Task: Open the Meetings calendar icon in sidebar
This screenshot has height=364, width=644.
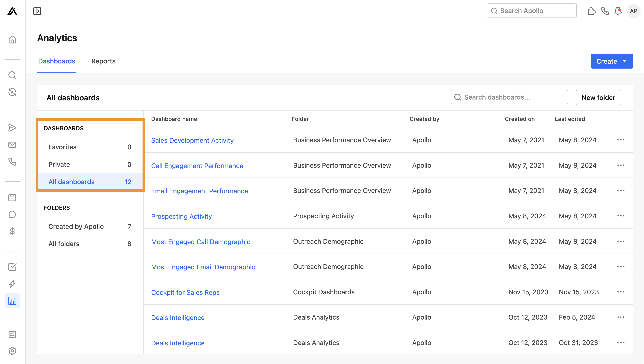Action: tap(12, 197)
